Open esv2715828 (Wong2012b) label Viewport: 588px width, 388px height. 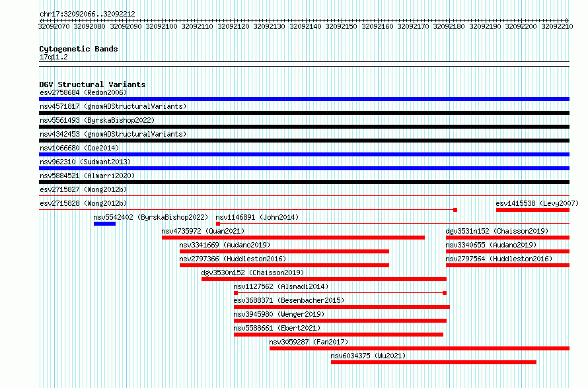pos(83,203)
